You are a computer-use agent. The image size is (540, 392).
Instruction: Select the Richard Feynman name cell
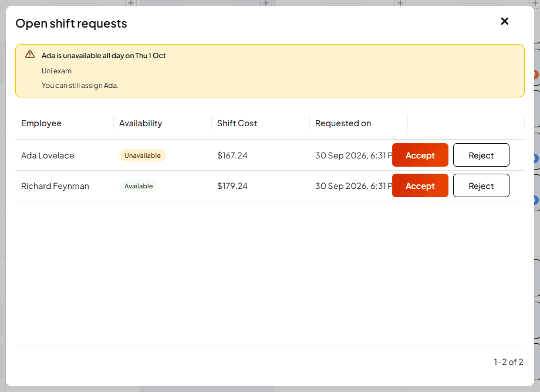pyautogui.click(x=55, y=186)
